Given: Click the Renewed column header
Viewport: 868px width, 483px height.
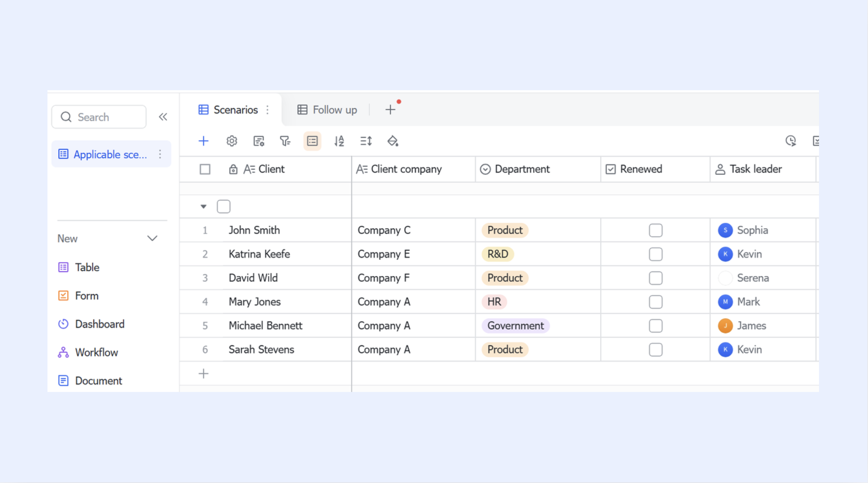Looking at the screenshot, I should pyautogui.click(x=655, y=169).
